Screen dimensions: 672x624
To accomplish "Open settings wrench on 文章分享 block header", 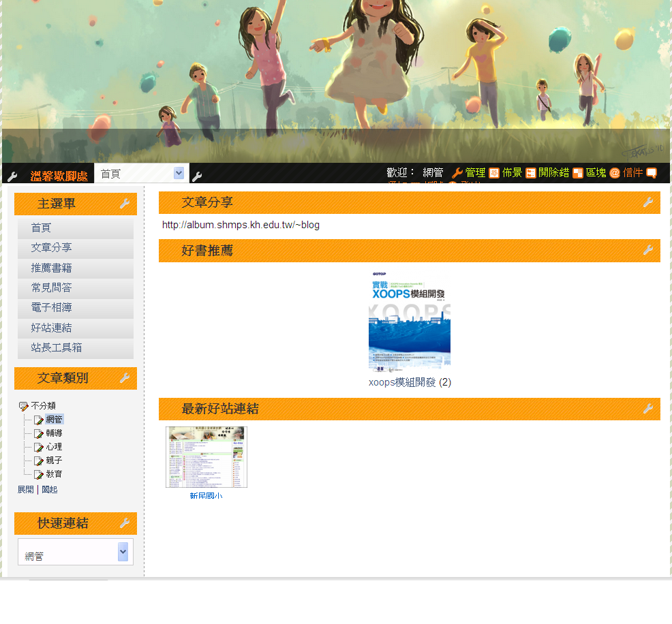I will [647, 202].
